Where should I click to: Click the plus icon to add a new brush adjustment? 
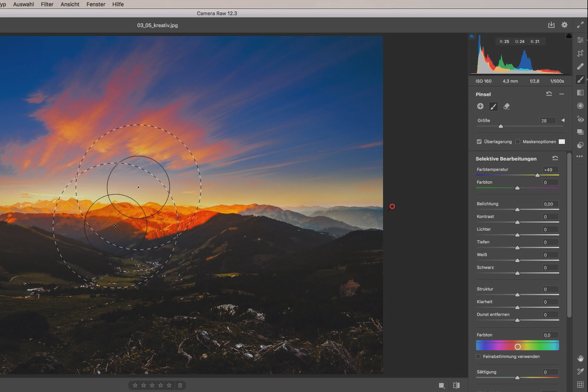tap(480, 106)
